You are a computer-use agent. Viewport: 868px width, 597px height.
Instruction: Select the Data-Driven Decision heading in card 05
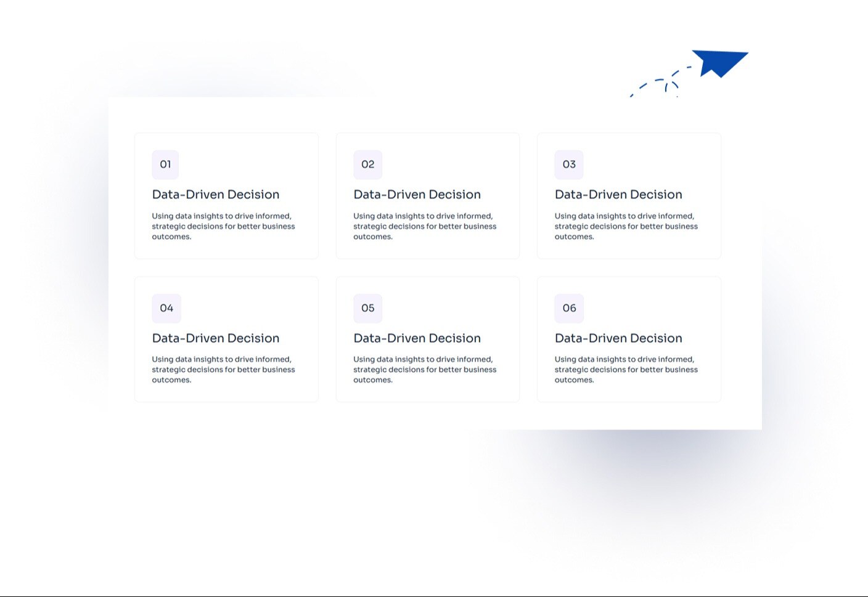click(x=417, y=338)
